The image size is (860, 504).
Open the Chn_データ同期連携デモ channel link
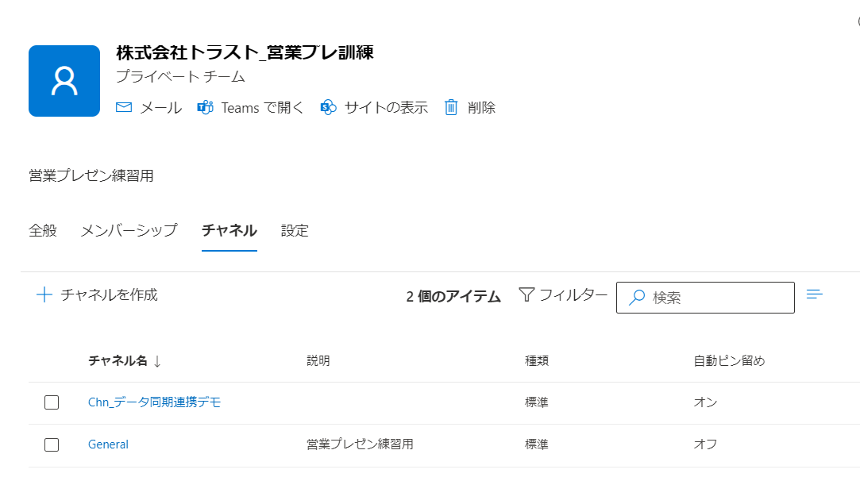click(154, 402)
